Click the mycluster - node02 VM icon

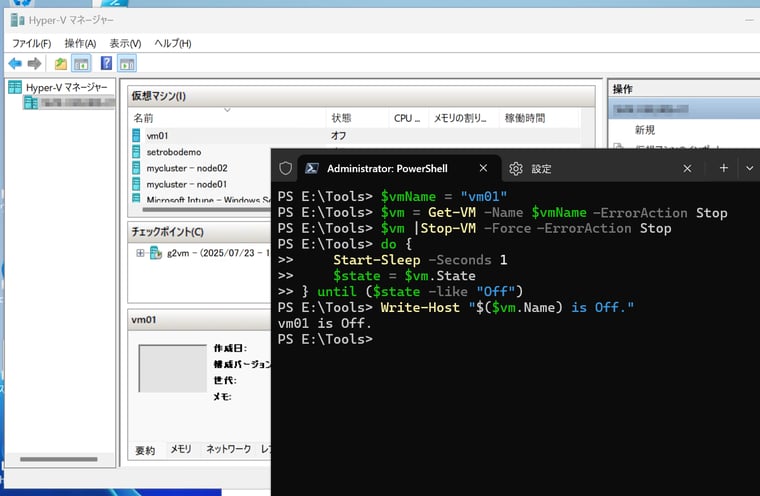pyautogui.click(x=136, y=168)
